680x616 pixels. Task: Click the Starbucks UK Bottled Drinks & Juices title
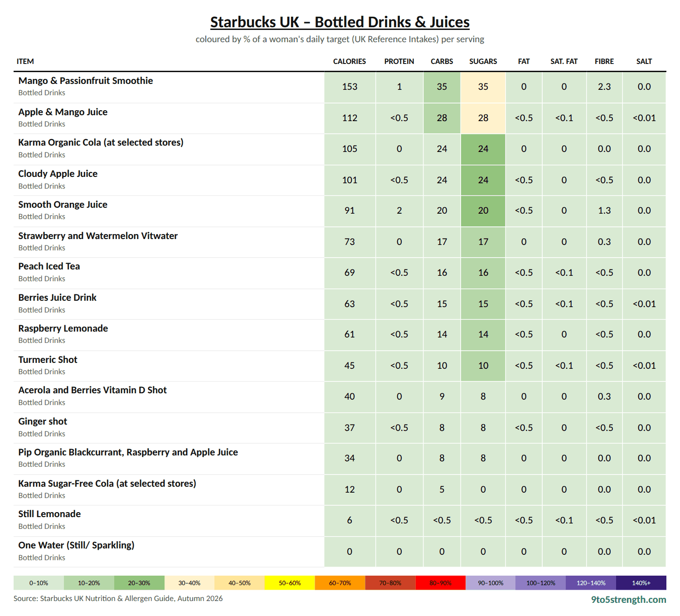(340, 22)
